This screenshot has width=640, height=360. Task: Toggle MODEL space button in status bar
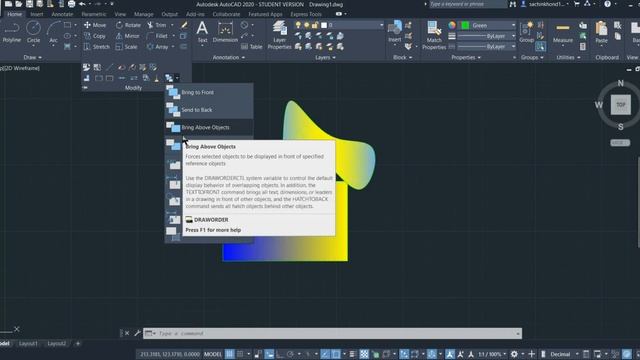pyautogui.click(x=213, y=354)
